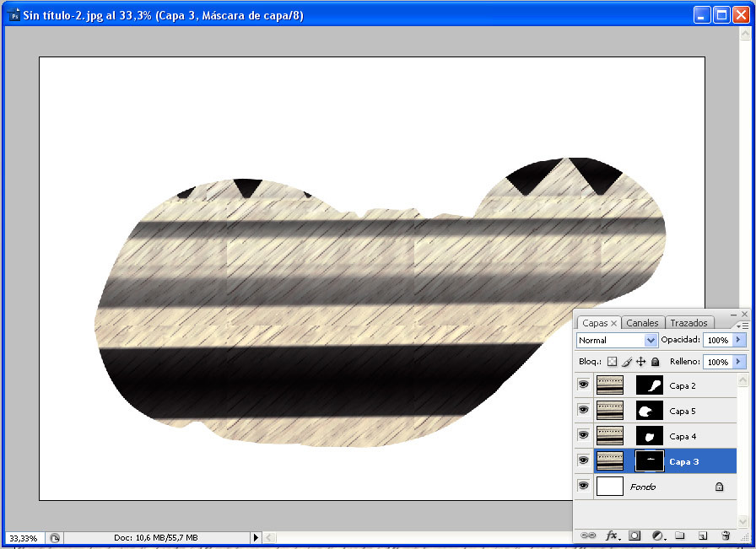Switch to the Canales tab
The height and width of the screenshot is (549, 756).
coord(642,323)
